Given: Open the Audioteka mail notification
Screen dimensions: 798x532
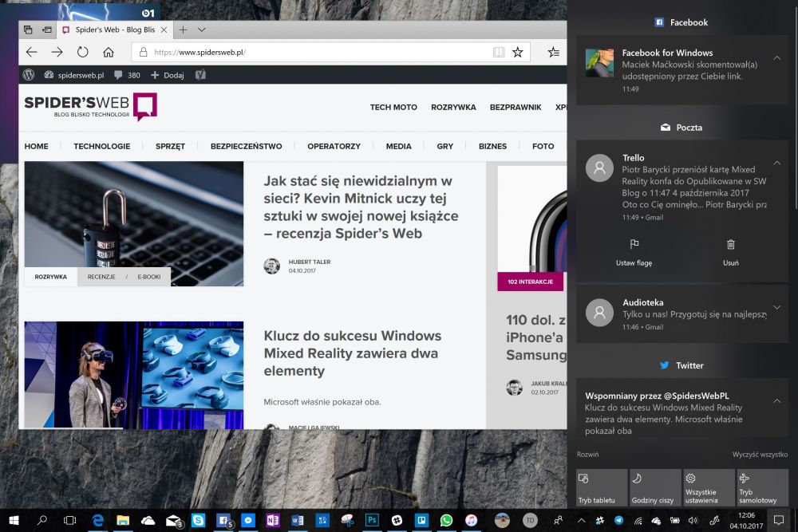Looking at the screenshot, I should coord(682,313).
